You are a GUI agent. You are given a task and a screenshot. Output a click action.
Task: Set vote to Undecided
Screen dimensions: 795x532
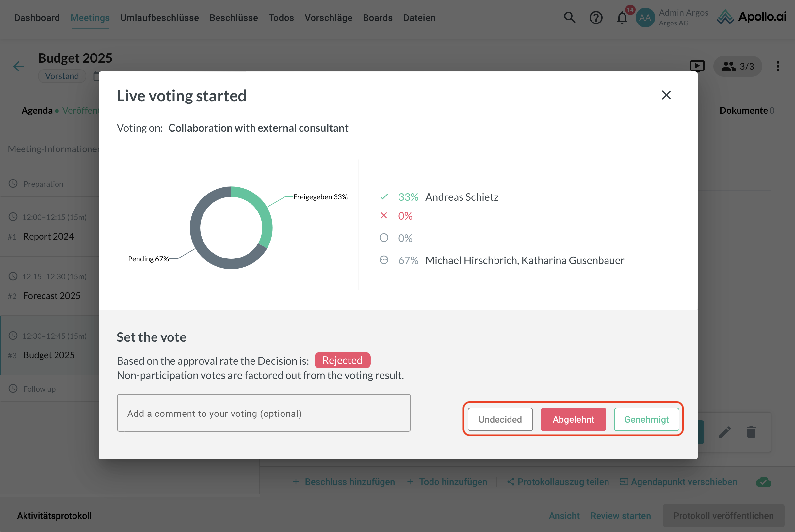click(x=500, y=419)
